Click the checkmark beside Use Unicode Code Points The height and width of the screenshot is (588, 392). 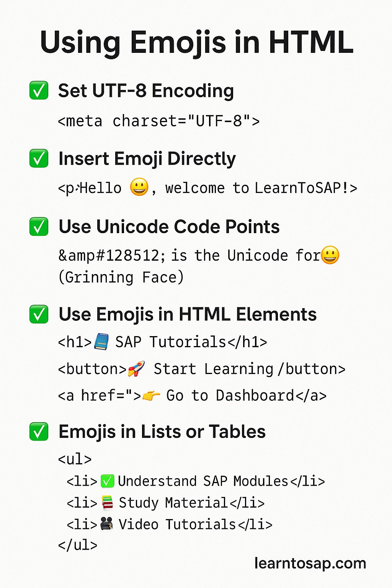pos(39,227)
